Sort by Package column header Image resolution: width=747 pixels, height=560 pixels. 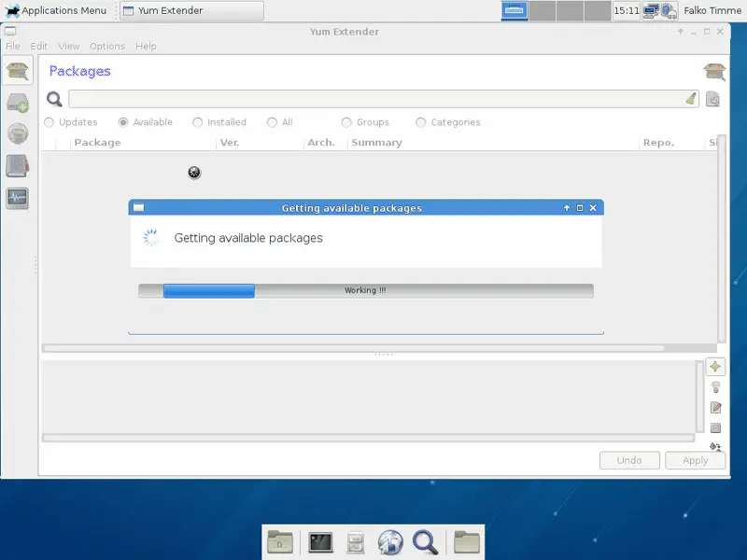pyautogui.click(x=143, y=143)
